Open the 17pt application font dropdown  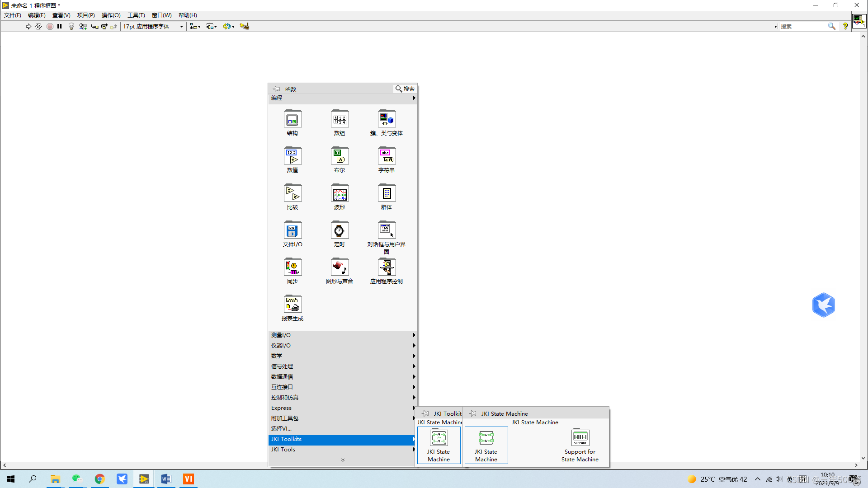pos(153,27)
